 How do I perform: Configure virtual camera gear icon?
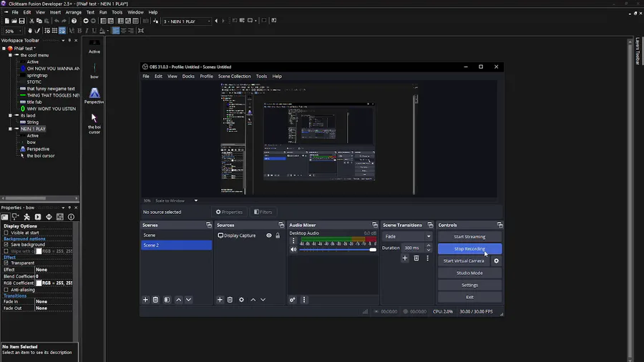click(x=496, y=260)
